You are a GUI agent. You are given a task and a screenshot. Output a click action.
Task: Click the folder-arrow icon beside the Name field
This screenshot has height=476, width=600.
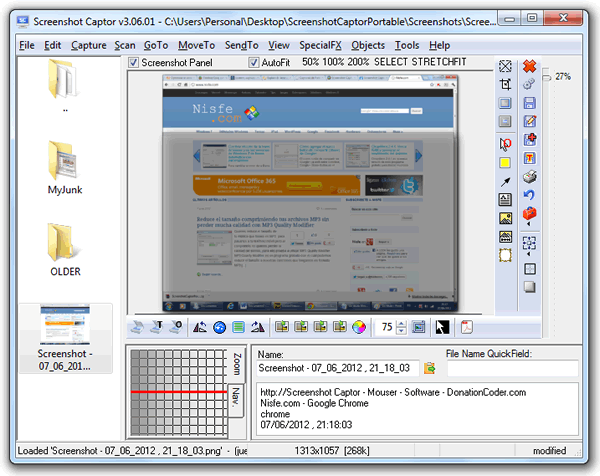(430, 368)
